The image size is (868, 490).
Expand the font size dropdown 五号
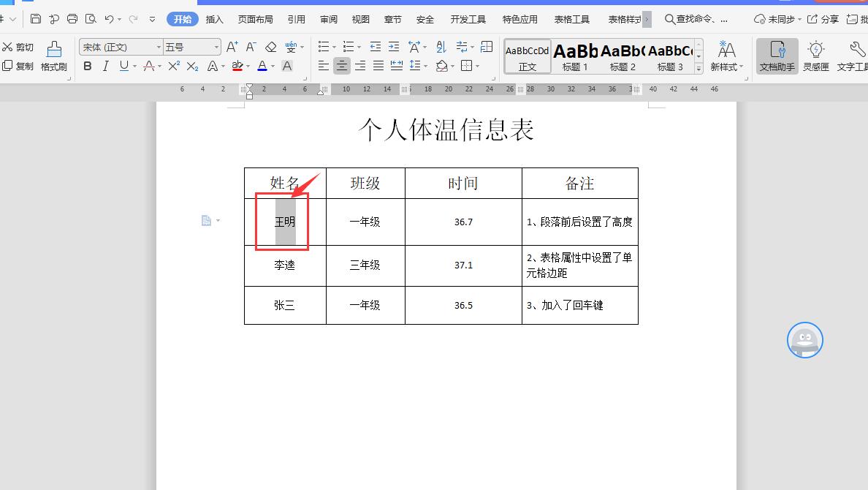(x=216, y=47)
